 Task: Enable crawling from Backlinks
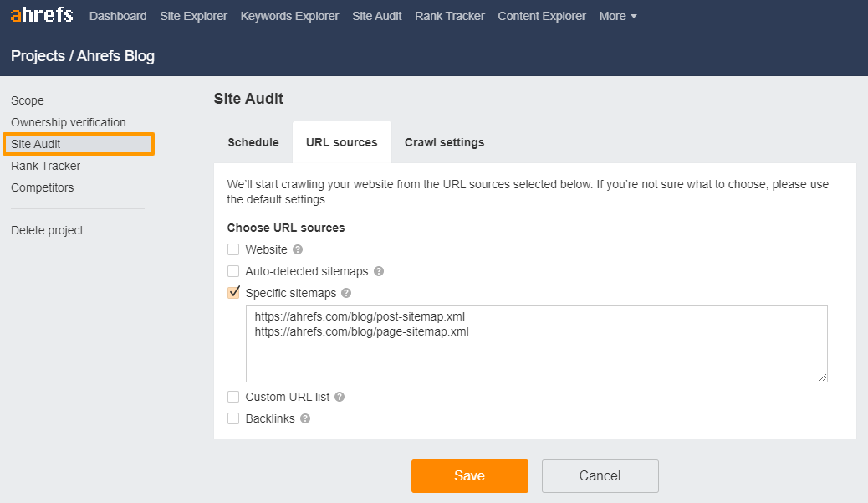click(x=233, y=418)
